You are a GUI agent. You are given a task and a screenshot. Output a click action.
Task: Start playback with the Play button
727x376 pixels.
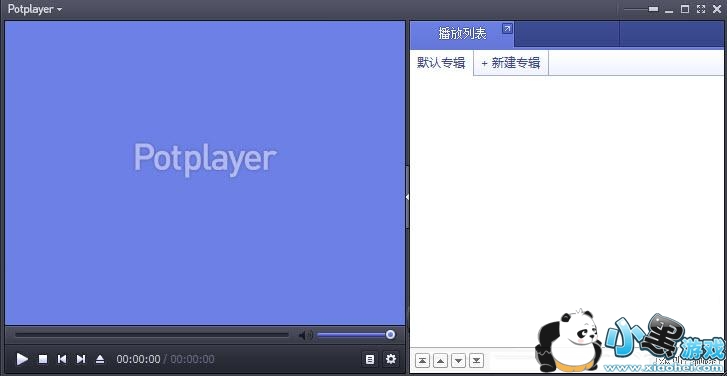[22, 359]
